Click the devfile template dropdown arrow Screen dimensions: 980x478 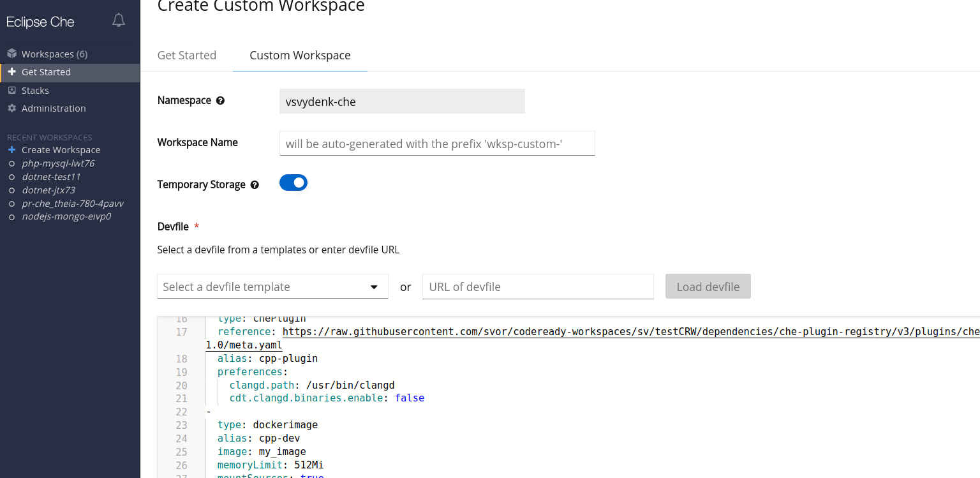point(375,287)
